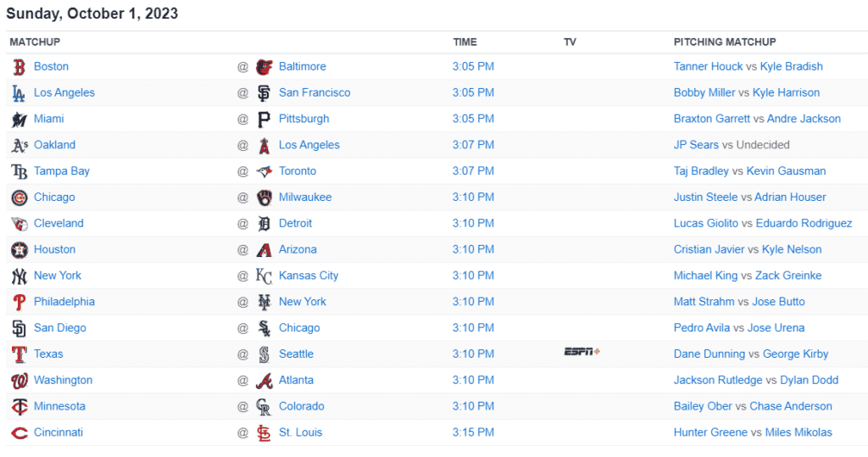Click the Toronto Blue Jays logo icon
Viewport: 868px width, 457px height.
tap(264, 172)
